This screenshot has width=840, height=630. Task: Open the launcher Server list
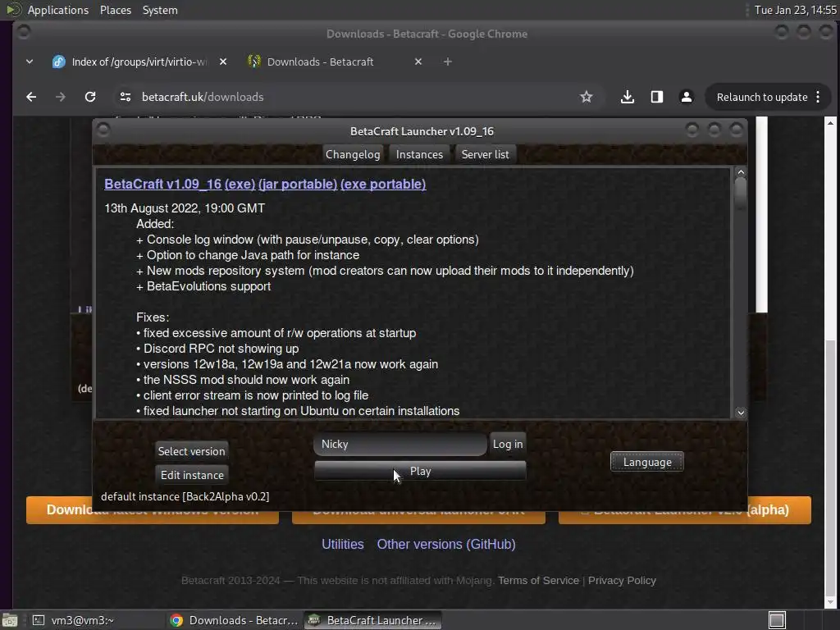click(x=486, y=154)
